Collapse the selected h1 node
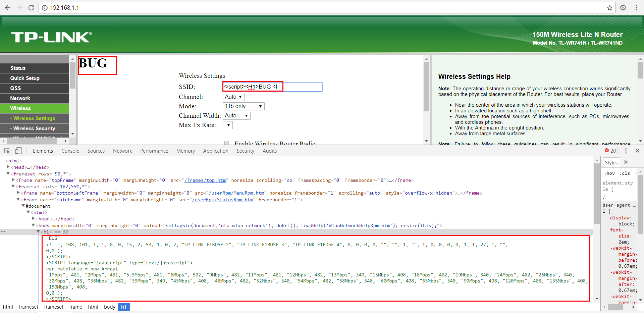 pyautogui.click(x=38, y=232)
